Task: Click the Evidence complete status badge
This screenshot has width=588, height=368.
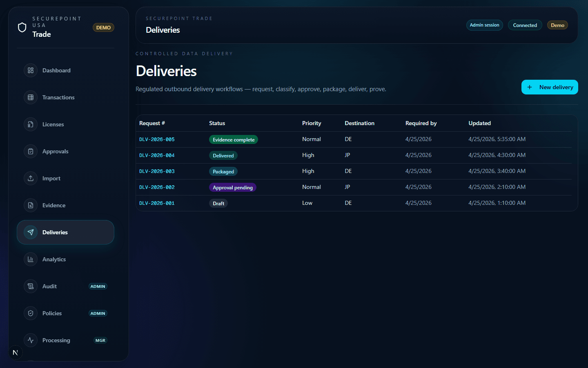Action: (234, 139)
